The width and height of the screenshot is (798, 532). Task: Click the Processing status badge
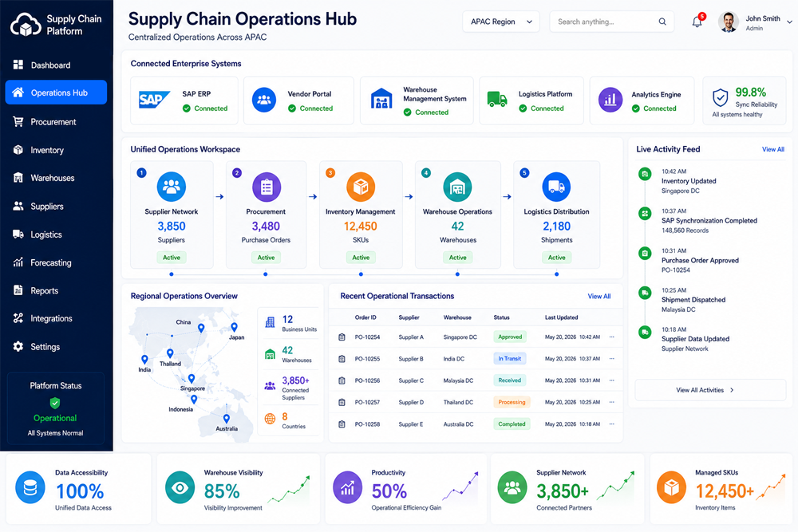[x=512, y=402]
